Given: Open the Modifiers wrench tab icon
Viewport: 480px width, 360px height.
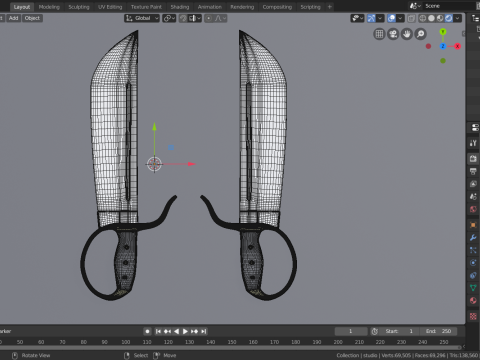Looking at the screenshot, I should 473,238.
